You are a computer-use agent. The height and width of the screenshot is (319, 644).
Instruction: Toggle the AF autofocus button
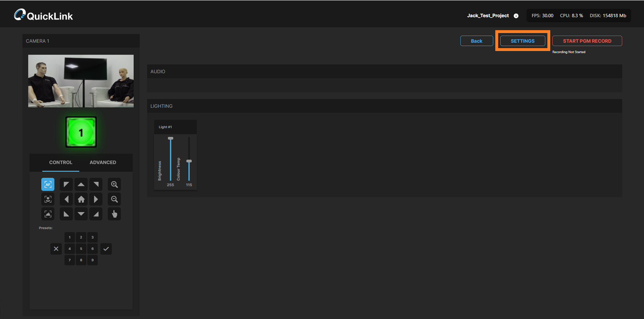point(48,185)
